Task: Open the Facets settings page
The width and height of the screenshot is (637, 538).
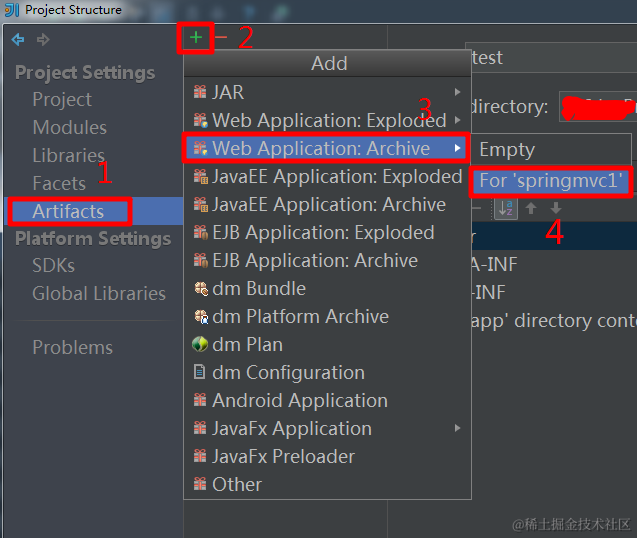Action: coord(59,183)
